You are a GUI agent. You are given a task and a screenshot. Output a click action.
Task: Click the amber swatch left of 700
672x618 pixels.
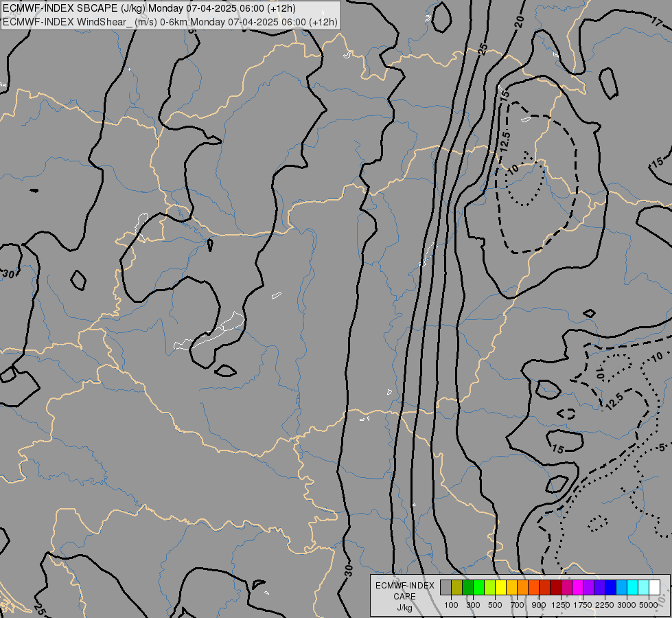click(x=511, y=588)
